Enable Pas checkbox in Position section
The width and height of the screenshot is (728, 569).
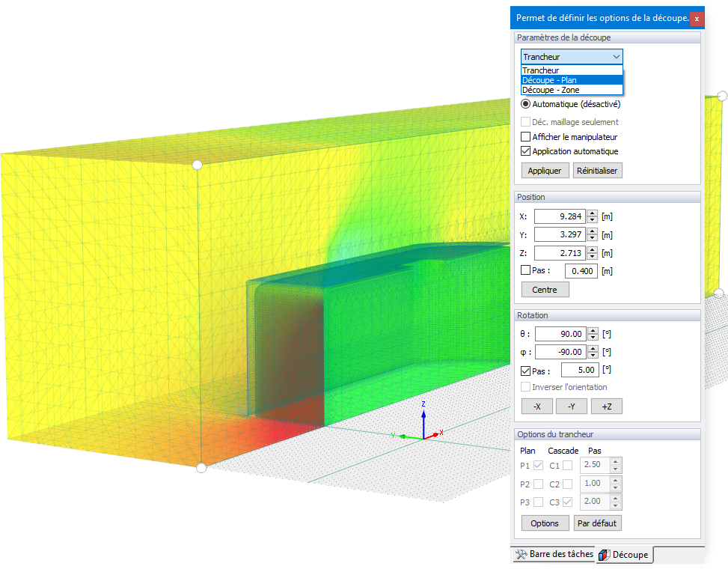click(525, 270)
